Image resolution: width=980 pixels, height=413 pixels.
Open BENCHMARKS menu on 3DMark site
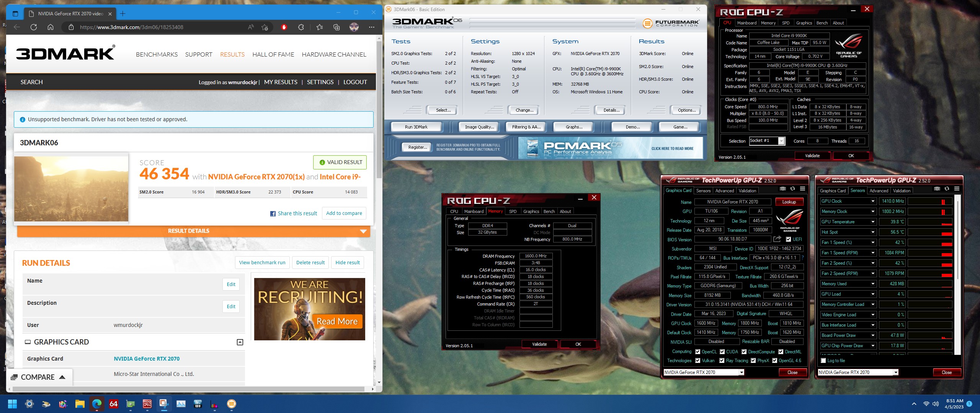click(157, 54)
